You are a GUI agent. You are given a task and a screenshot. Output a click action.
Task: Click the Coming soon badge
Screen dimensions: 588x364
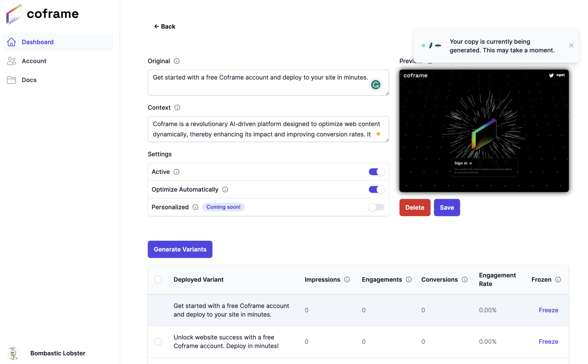point(223,207)
